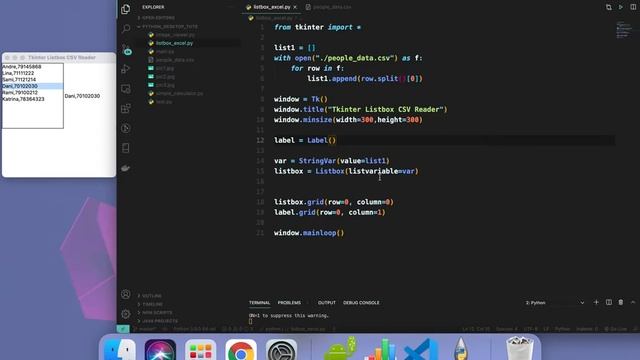The height and width of the screenshot is (360, 640).
Task: Expand the JAVA PROJECTS section
Action: 158,321
